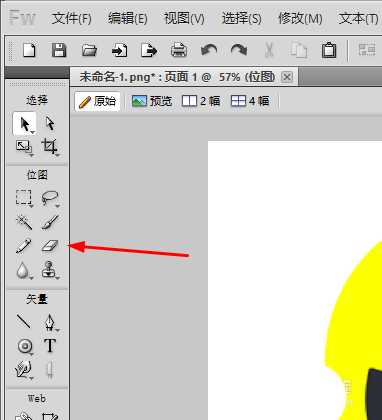This screenshot has height=420, width=382.
Task: Select the Lasso tool
Action: coord(50,198)
